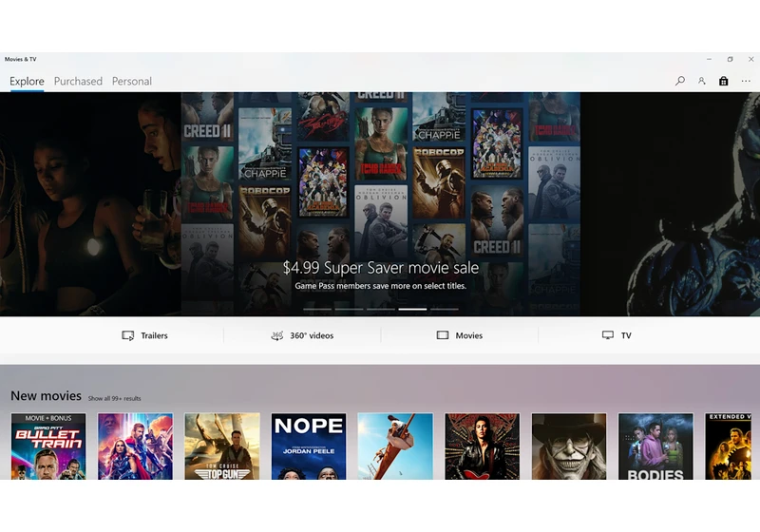Open the account profile icon
This screenshot has height=532, width=760.
click(x=701, y=81)
